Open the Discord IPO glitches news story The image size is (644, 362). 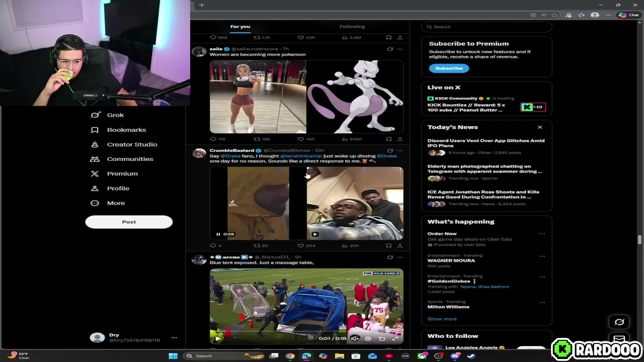point(486,146)
